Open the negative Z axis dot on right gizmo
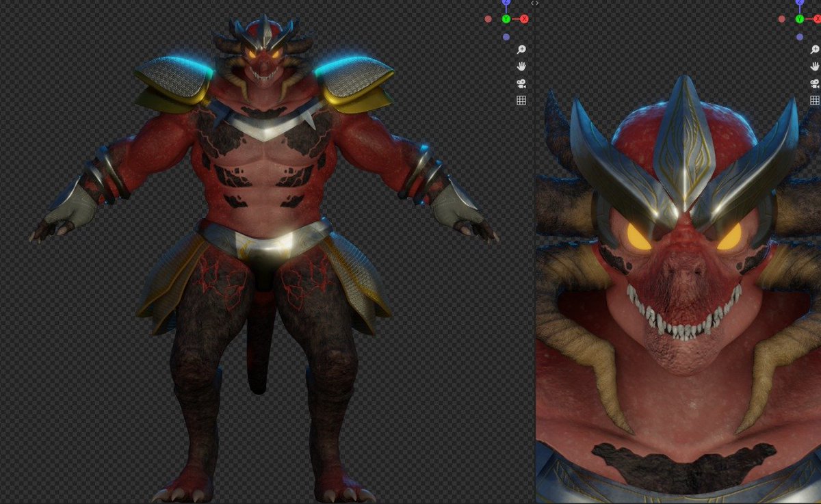Viewport: 821px width, 504px height. point(800,36)
